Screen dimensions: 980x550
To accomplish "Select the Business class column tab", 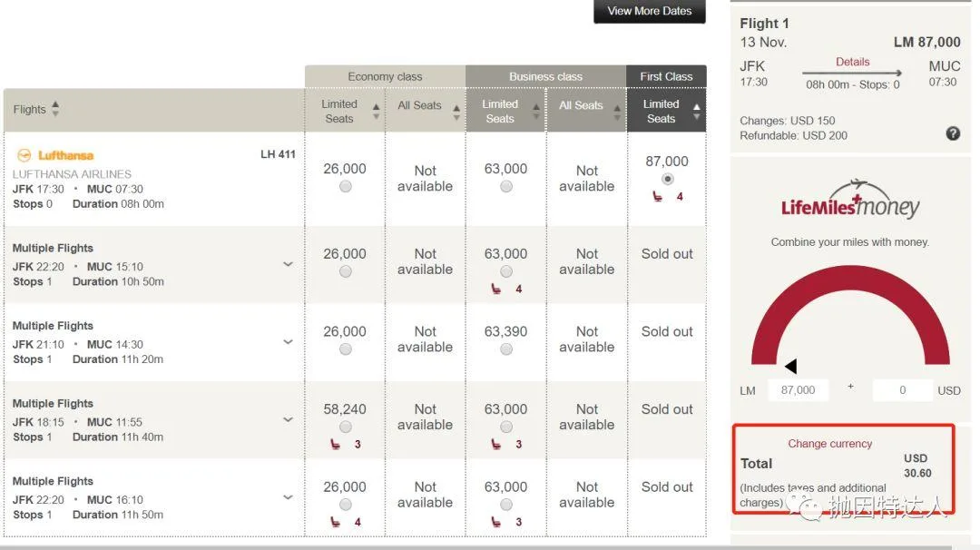I will click(545, 77).
